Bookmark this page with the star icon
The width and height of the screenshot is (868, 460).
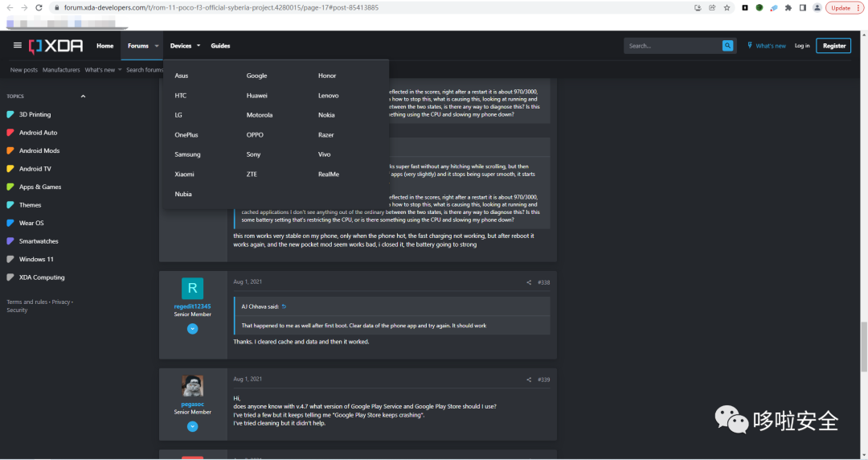click(x=727, y=8)
